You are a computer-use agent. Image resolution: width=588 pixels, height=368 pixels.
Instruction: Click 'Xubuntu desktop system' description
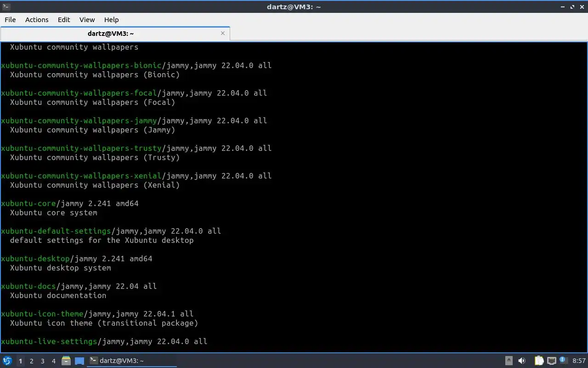61,268
